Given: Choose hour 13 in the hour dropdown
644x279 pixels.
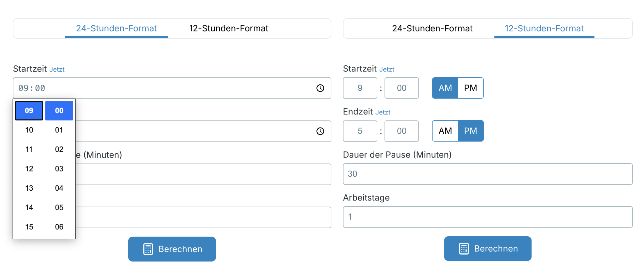Looking at the screenshot, I should click(29, 188).
